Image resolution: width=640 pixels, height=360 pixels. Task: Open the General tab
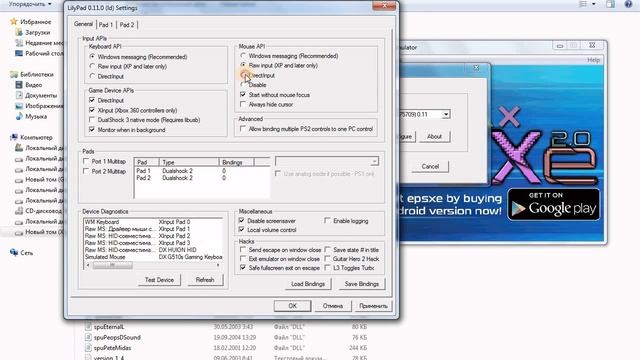83,24
